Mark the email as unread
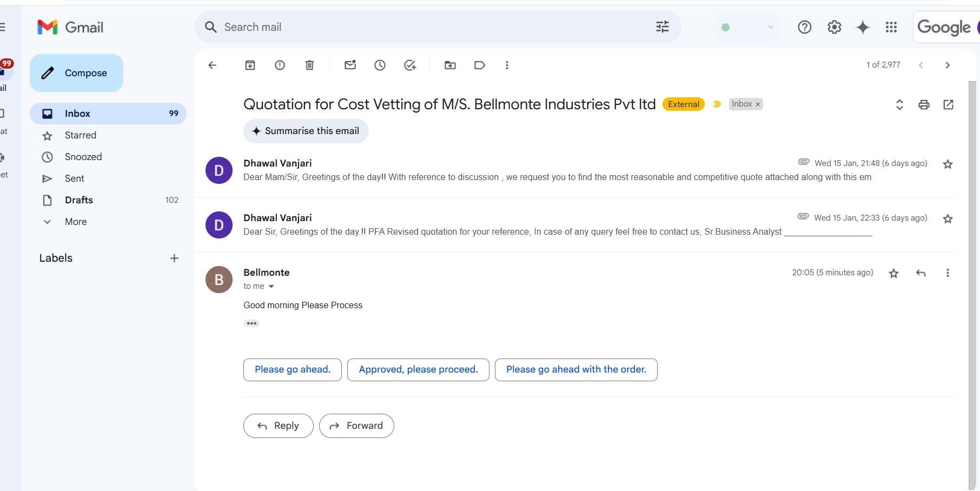This screenshot has width=980, height=491. [350, 65]
